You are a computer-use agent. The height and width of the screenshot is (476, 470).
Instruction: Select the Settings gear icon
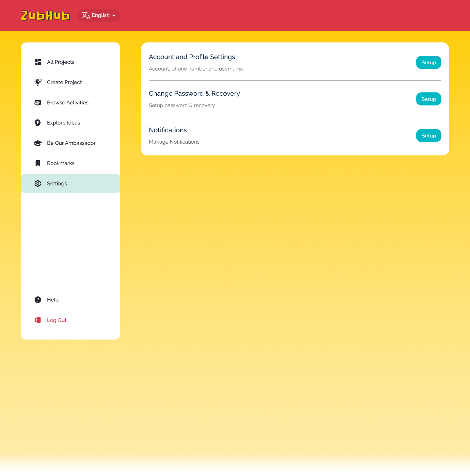[38, 183]
